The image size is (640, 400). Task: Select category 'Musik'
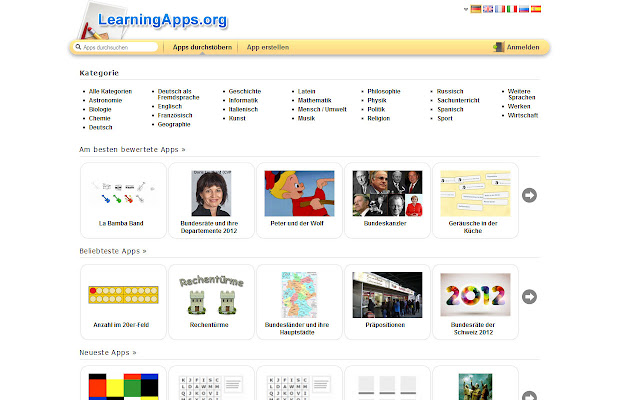click(x=306, y=118)
